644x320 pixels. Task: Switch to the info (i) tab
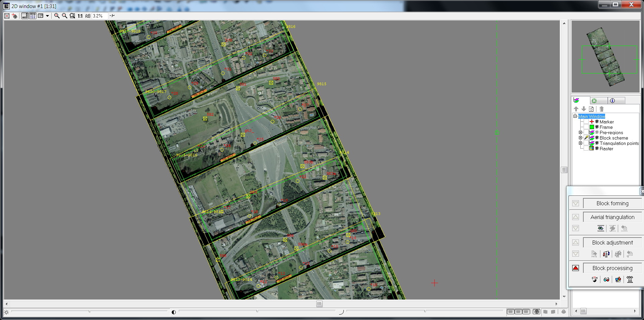point(616,101)
